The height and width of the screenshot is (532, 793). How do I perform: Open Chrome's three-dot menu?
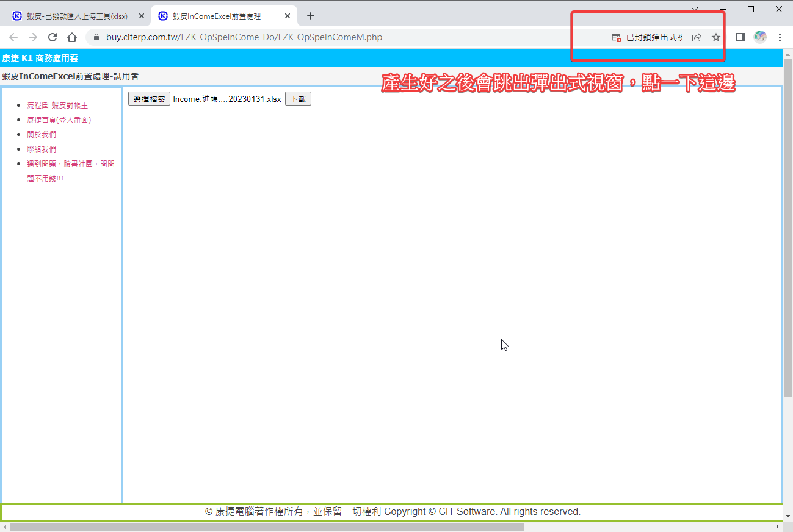780,37
